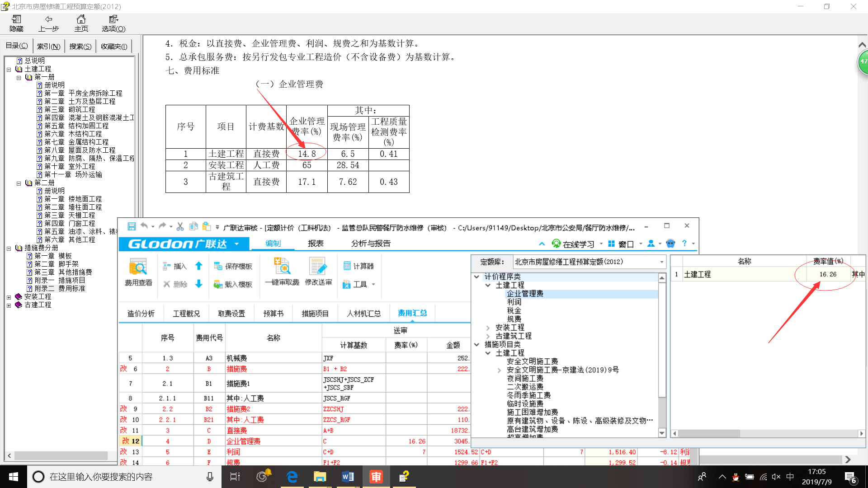
Task: Collapse 第二册 node in help tree
Action: pyautogui.click(x=19, y=183)
